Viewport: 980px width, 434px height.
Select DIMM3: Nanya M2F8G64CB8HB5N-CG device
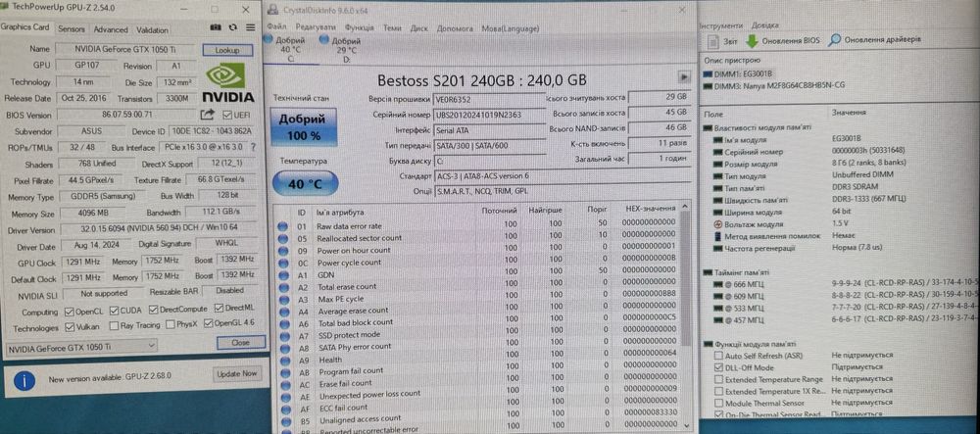pos(774,85)
